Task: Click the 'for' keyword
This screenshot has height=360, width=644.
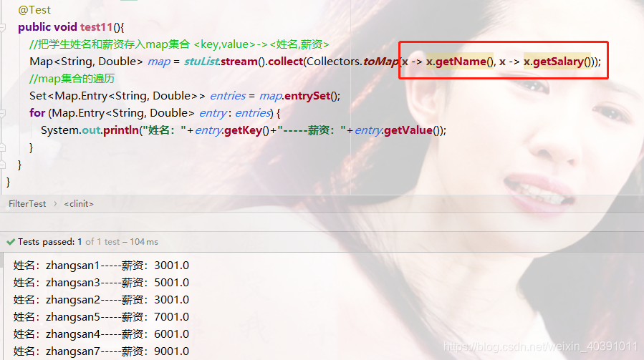Action: (37, 113)
